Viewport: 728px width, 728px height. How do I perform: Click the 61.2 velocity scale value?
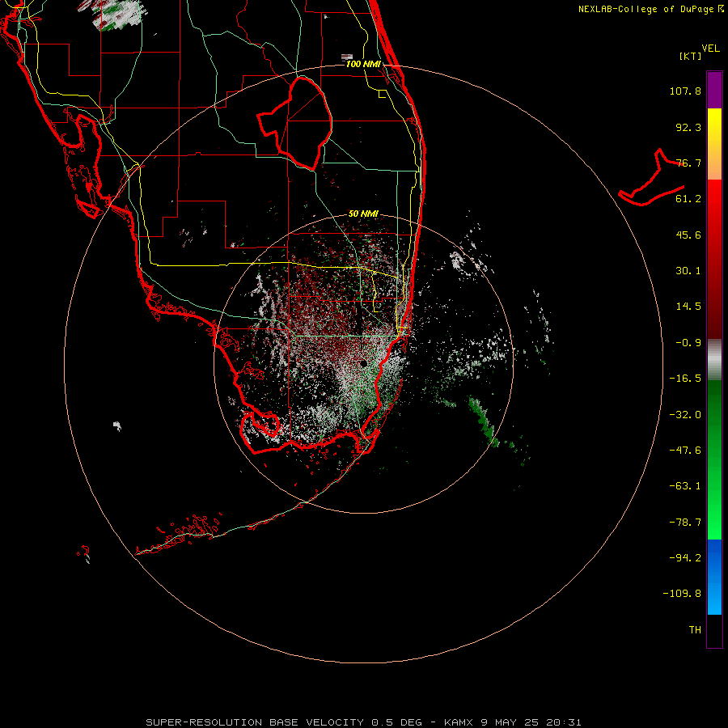[x=688, y=199]
